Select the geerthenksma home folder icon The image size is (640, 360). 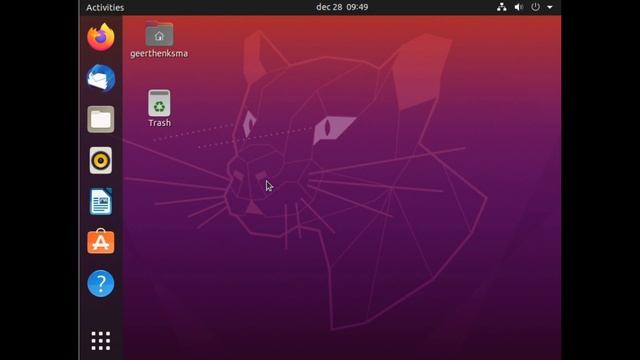point(159,33)
